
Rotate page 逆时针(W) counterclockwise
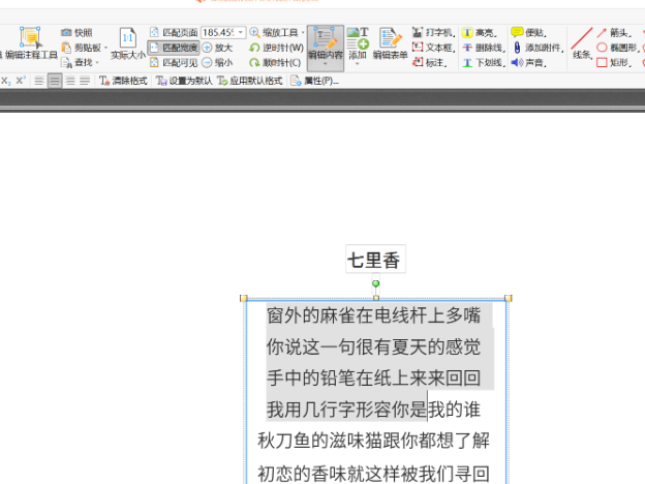pyautogui.click(x=276, y=48)
